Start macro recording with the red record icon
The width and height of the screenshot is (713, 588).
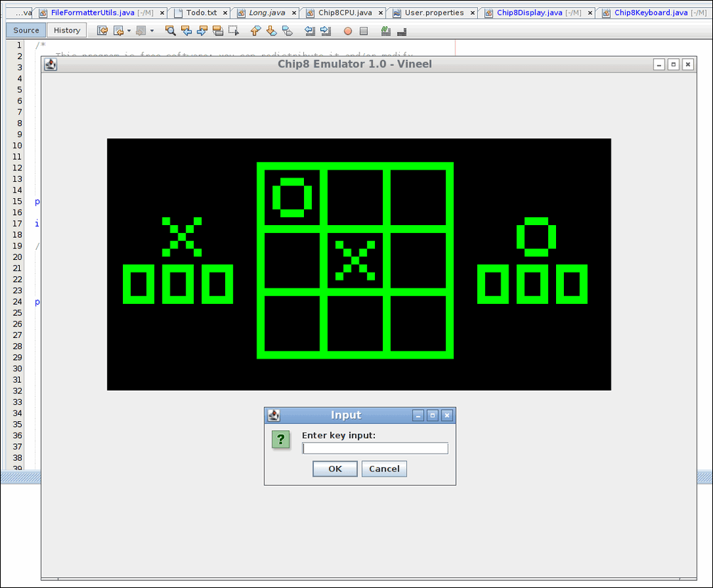pyautogui.click(x=347, y=31)
